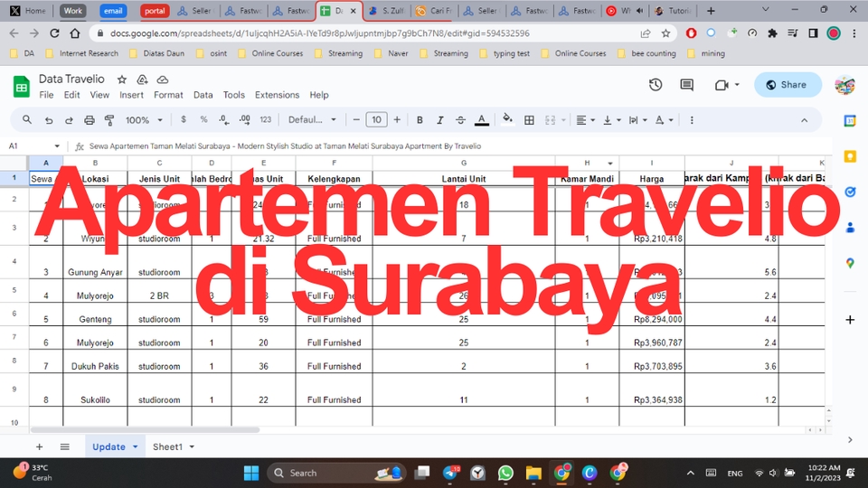
Task: Open the Edit menu
Action: (72, 95)
